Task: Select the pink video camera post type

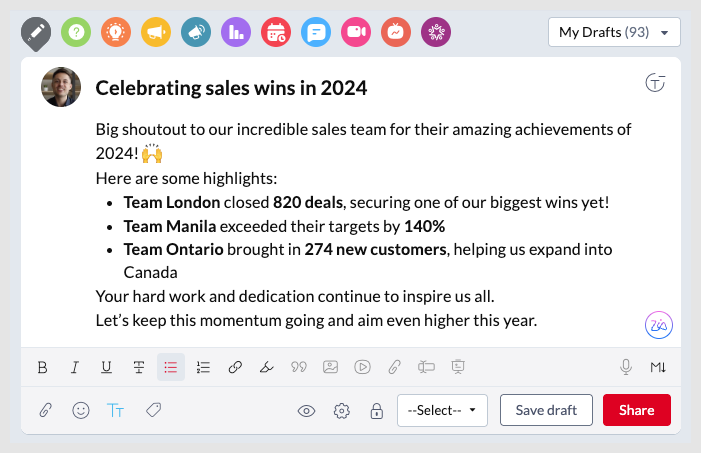Action: 356,32
